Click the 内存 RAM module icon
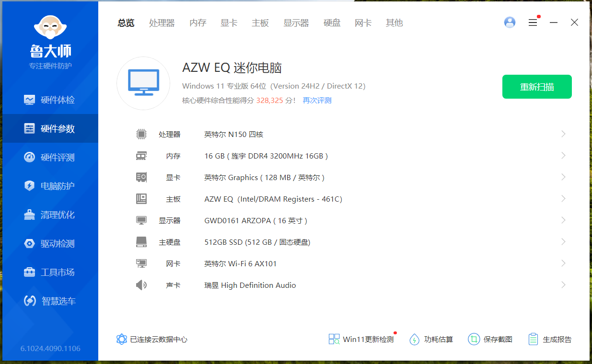592x364 pixels. coord(141,156)
